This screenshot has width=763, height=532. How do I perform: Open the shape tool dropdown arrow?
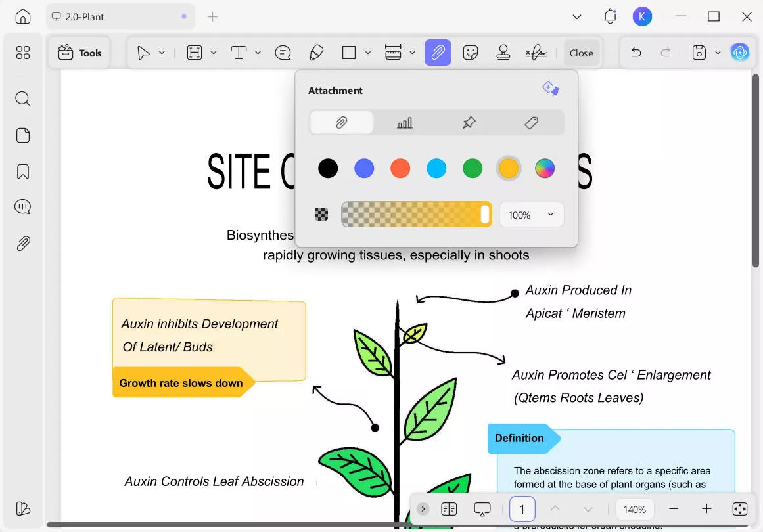pyautogui.click(x=367, y=53)
